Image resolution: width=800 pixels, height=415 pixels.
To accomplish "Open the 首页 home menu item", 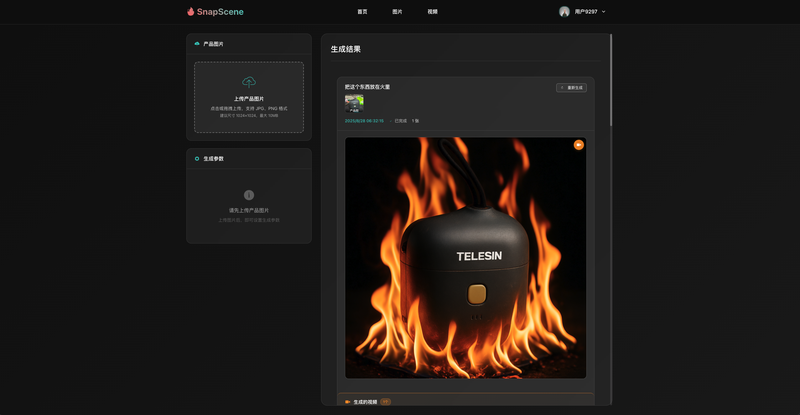I will pyautogui.click(x=362, y=12).
